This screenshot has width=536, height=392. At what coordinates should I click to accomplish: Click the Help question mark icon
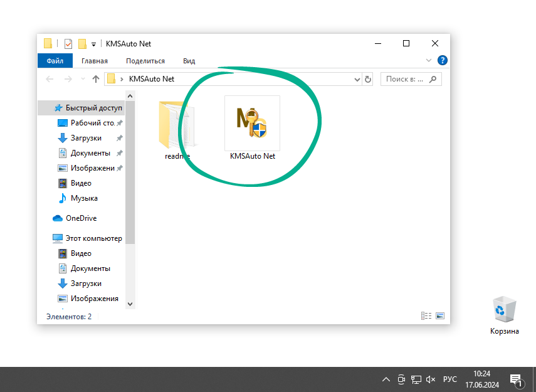[443, 61]
